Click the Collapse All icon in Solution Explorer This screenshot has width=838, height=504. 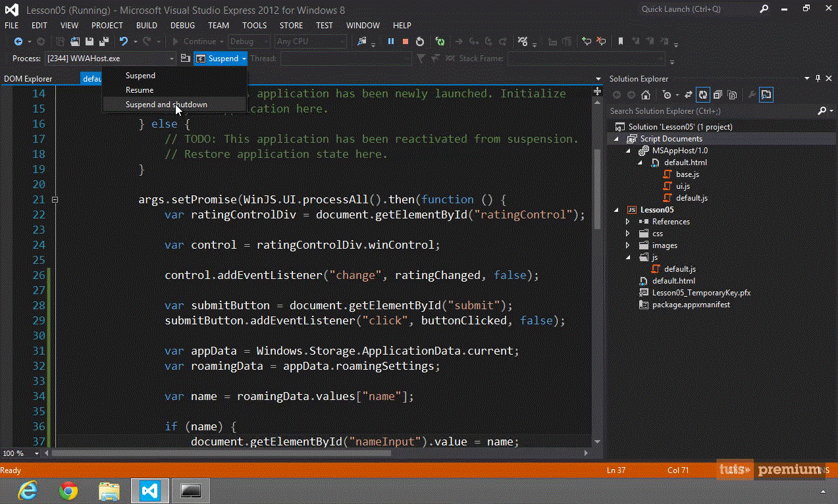click(718, 95)
